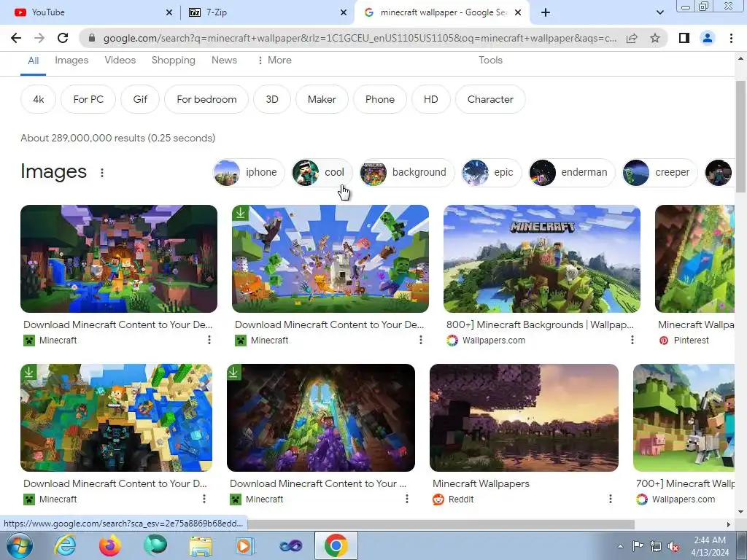The height and width of the screenshot is (560, 747).
Task: Open the side panel icon
Action: point(684,38)
